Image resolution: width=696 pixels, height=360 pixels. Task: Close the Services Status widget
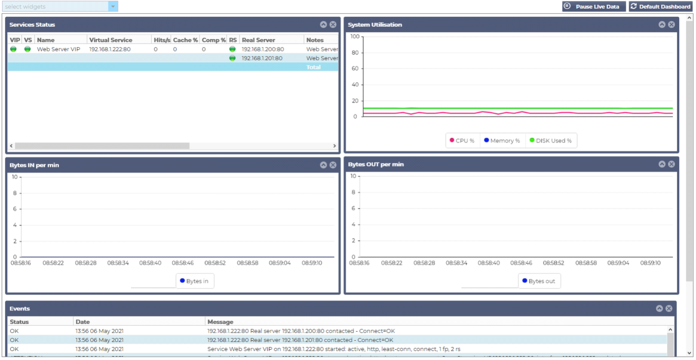[333, 25]
